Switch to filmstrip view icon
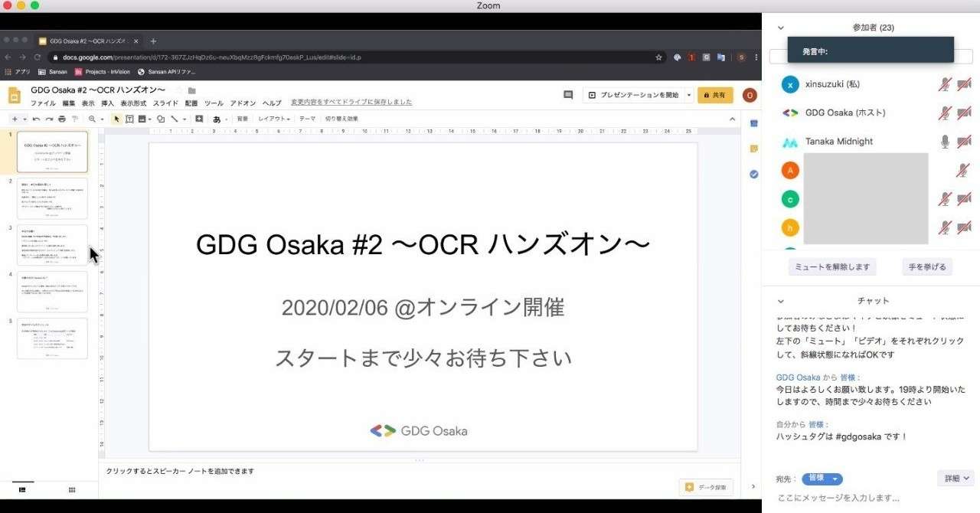 point(21,489)
